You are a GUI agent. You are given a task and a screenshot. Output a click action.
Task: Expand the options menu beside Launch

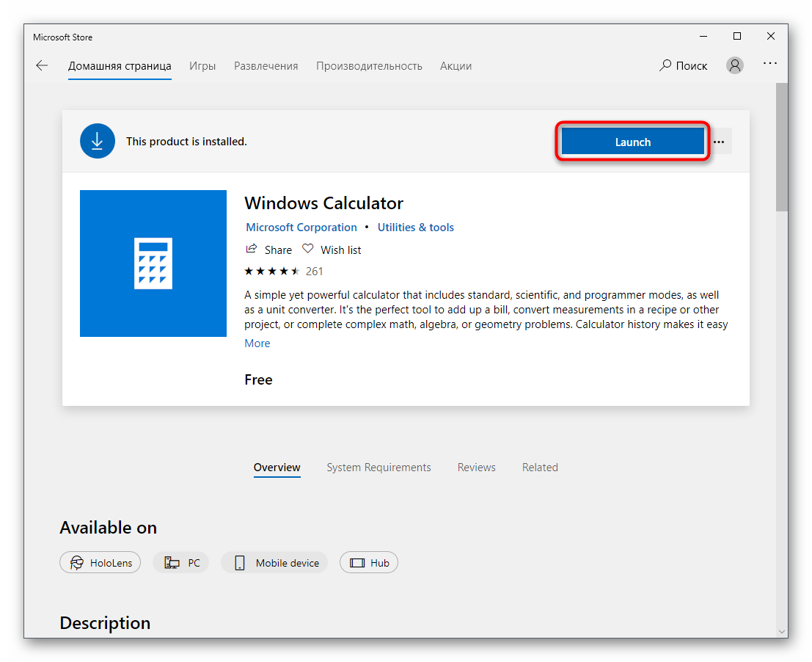coord(719,142)
